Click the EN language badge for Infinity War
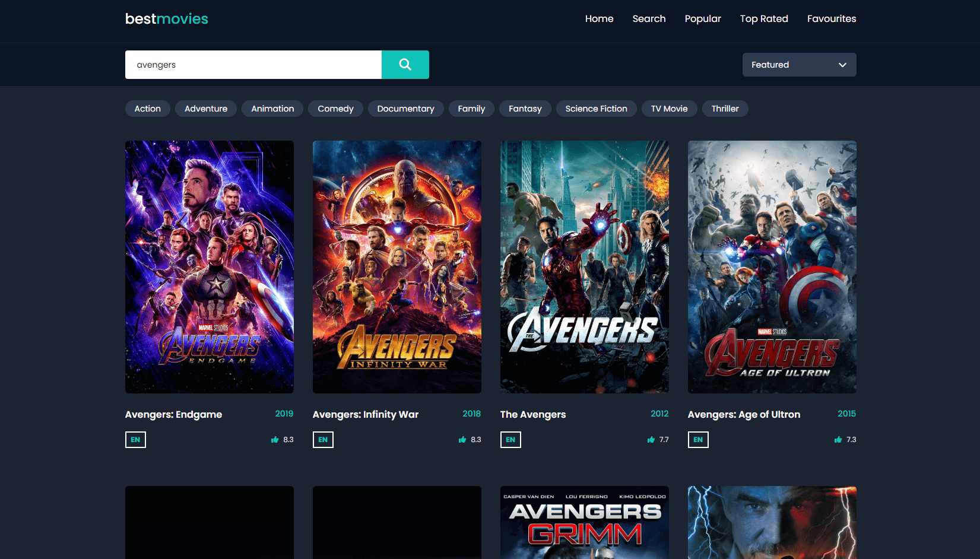Viewport: 980px width, 559px height. coord(323,440)
